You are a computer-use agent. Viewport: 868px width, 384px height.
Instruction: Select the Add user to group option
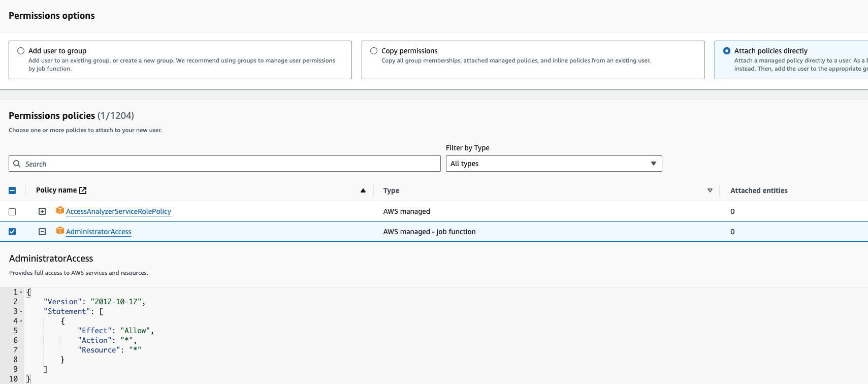point(21,51)
